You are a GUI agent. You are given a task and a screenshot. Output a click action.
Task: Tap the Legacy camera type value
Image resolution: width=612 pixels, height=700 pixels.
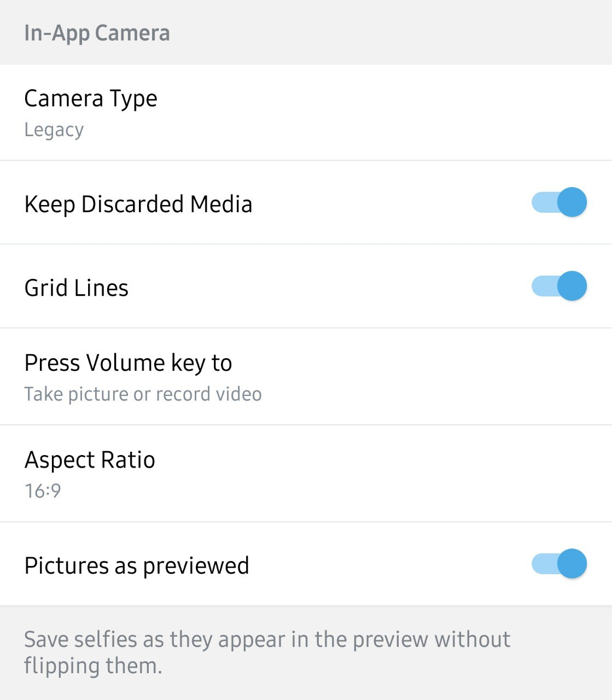[54, 130]
